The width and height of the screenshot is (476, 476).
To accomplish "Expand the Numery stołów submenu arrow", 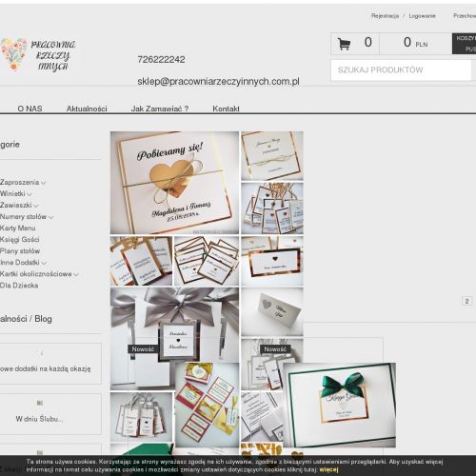I will tap(50, 217).
